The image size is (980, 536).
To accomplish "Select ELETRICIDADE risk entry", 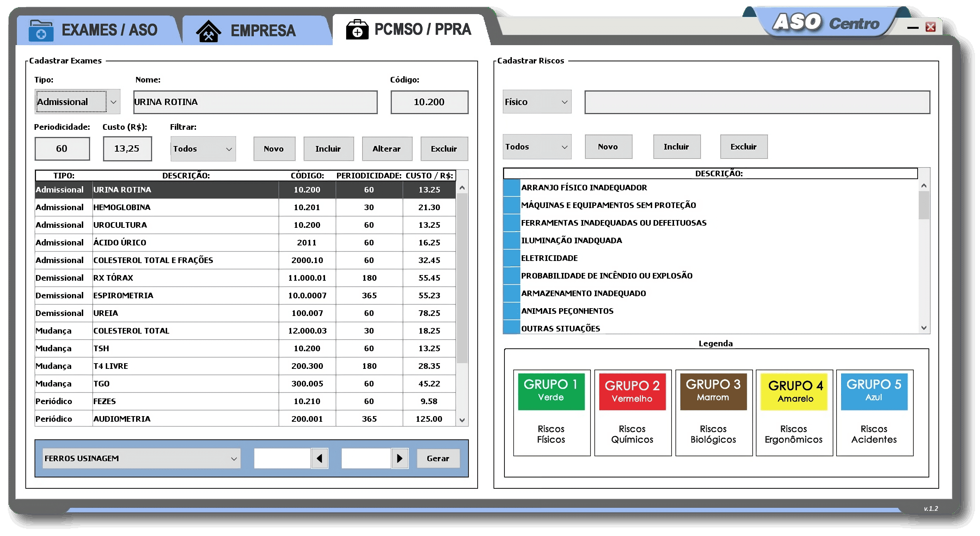I will tap(711, 258).
